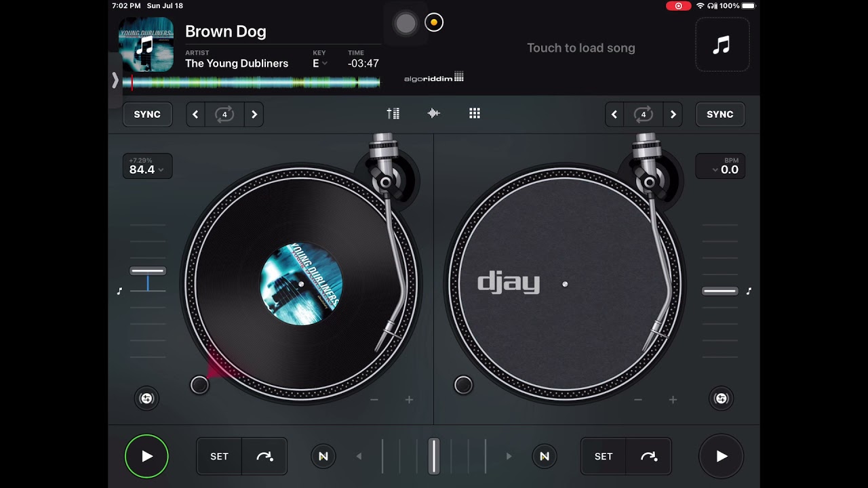Select the Brown Dog song title
The image size is (868, 488).
(226, 31)
